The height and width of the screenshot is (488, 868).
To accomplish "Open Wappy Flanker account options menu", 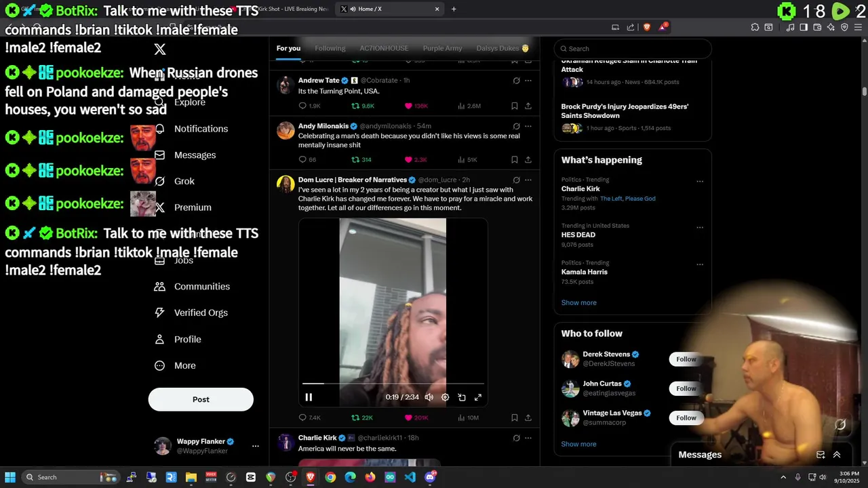I will pos(255,446).
